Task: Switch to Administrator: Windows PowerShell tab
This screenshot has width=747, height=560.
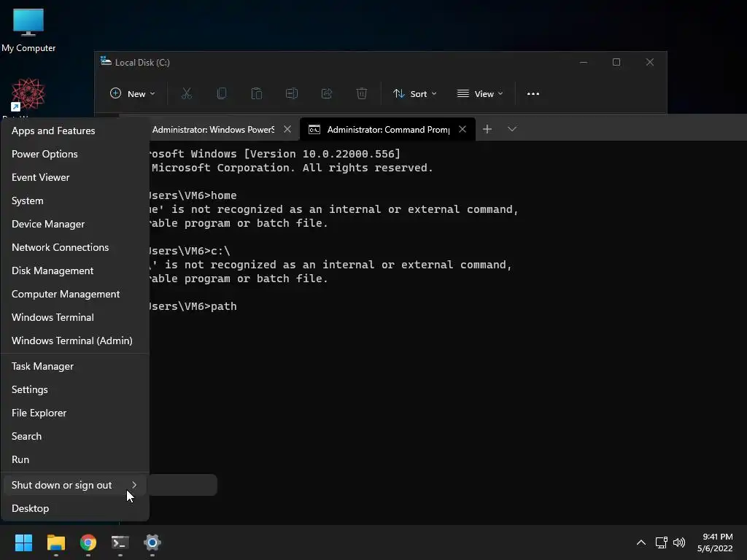Action: (x=212, y=130)
